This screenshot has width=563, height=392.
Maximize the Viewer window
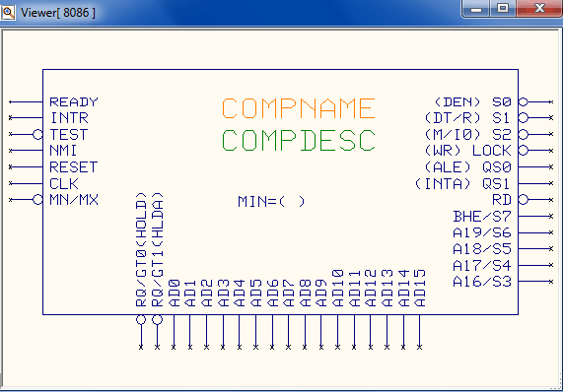(503, 8)
